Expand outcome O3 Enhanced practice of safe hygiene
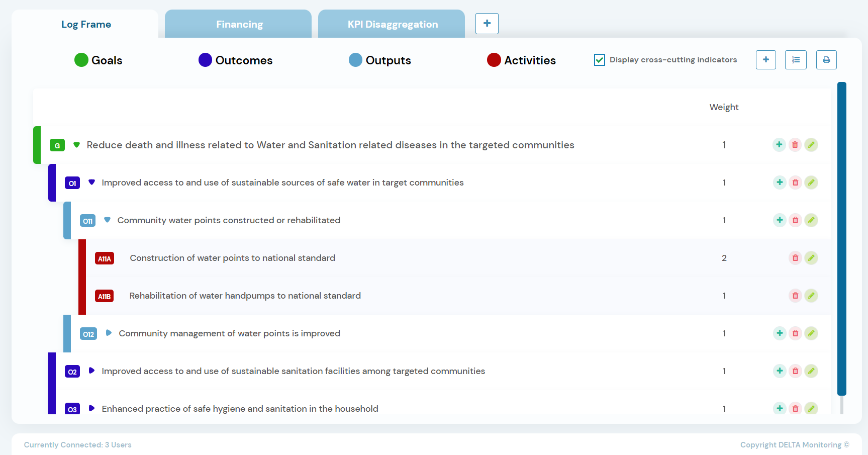This screenshot has height=455, width=868. point(91,408)
